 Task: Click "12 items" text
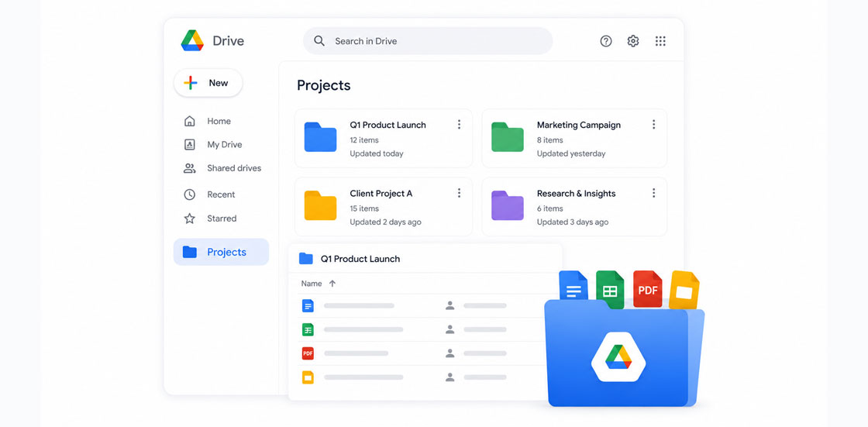364,140
